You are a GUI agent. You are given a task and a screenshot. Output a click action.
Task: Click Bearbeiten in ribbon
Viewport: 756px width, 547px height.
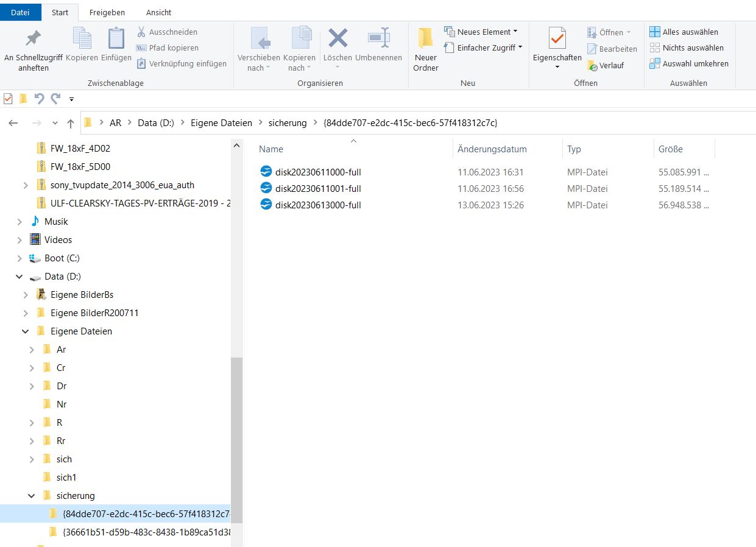tap(612, 49)
